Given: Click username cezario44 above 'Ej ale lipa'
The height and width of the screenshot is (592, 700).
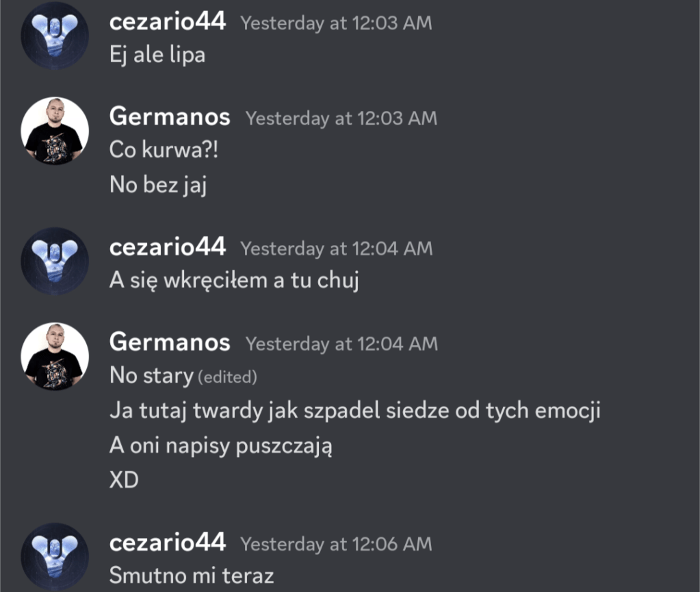Looking at the screenshot, I should coord(168,21).
